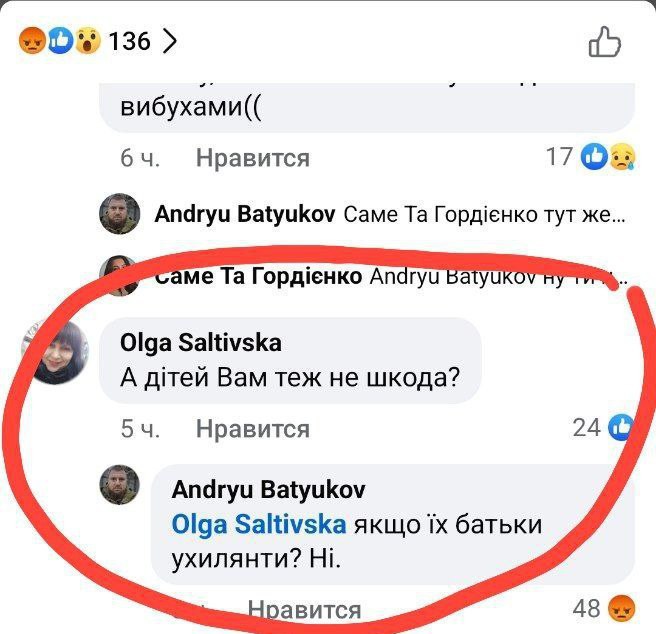
Task: Click the blue like reaction in post summary
Action: tap(60, 41)
